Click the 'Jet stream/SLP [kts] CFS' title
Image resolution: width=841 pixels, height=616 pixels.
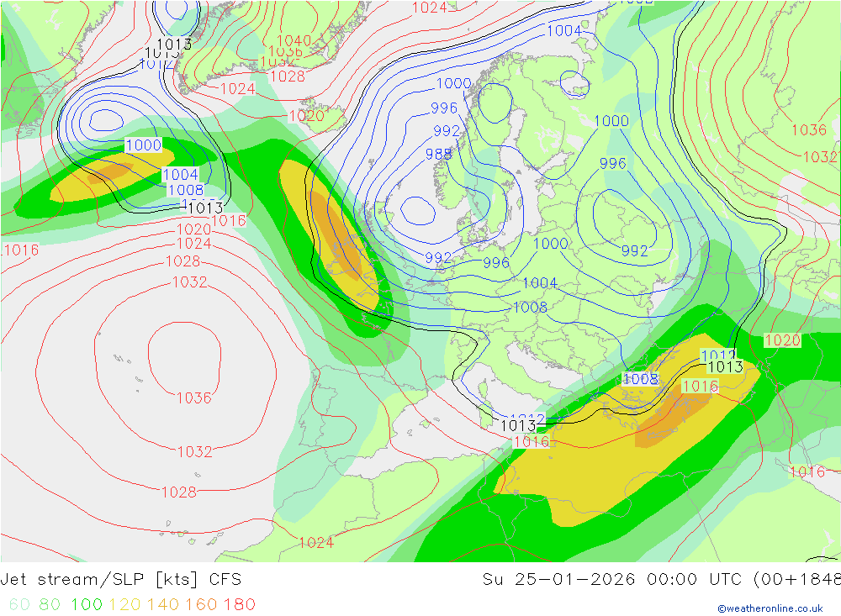120,579
